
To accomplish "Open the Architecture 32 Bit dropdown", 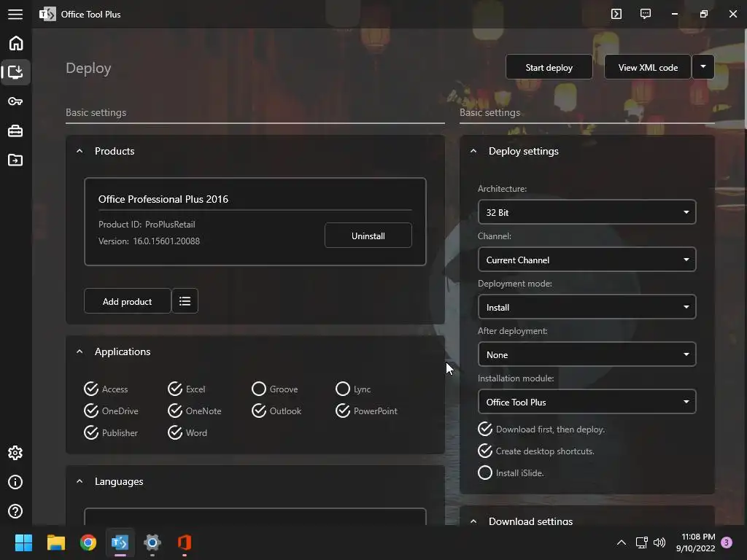I will point(587,212).
